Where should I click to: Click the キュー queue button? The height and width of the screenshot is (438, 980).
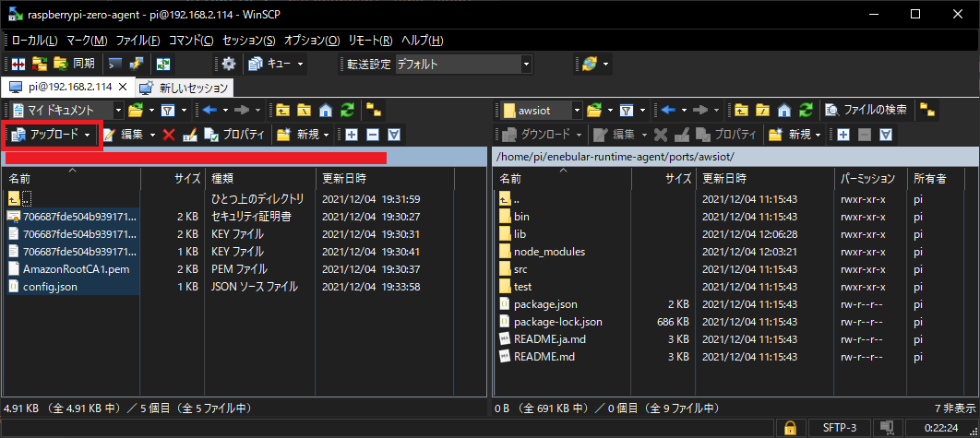click(270, 64)
